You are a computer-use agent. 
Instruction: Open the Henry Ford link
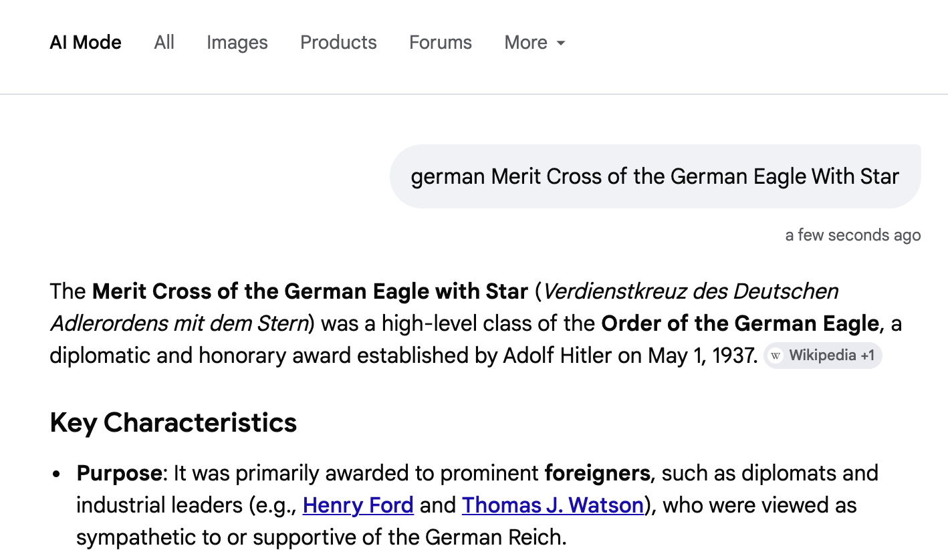pyautogui.click(x=358, y=505)
